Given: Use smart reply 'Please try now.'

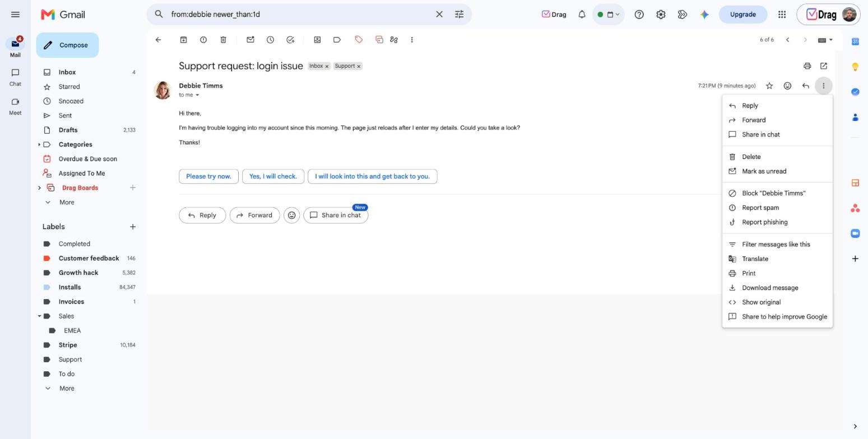Looking at the screenshot, I should 208,176.
